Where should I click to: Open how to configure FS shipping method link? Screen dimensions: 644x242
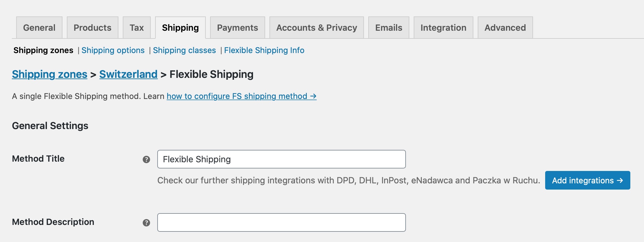point(241,96)
